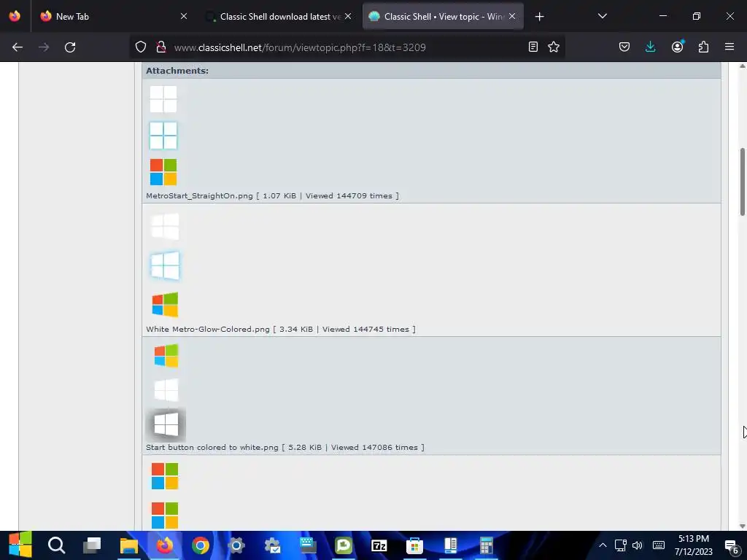Open touch keyboard tray icon
This screenshot has height=560, width=747.
[x=659, y=545]
